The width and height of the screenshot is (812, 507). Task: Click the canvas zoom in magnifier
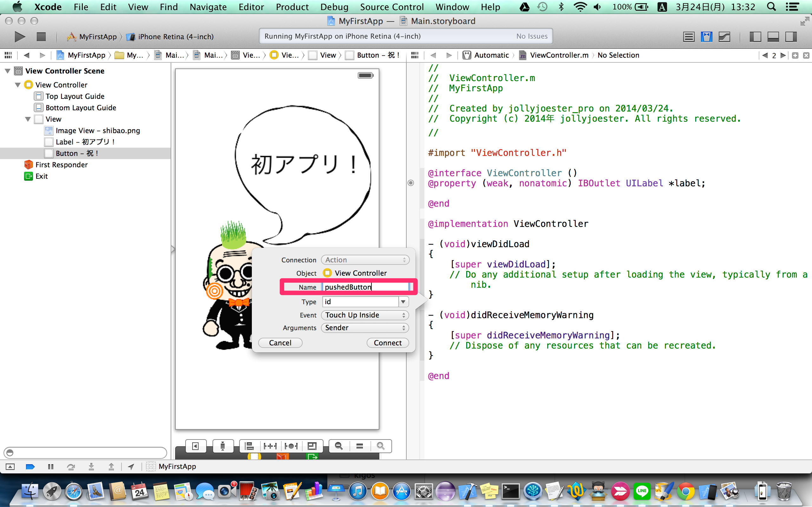tap(381, 446)
